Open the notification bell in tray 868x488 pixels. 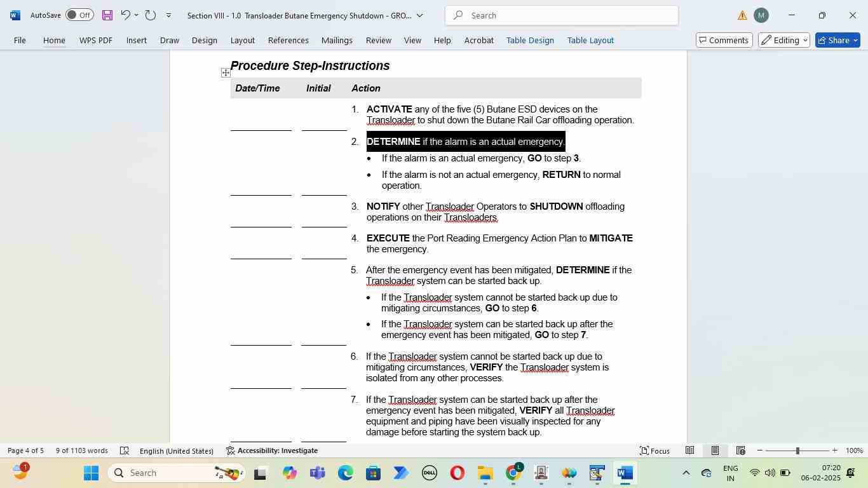850,473
